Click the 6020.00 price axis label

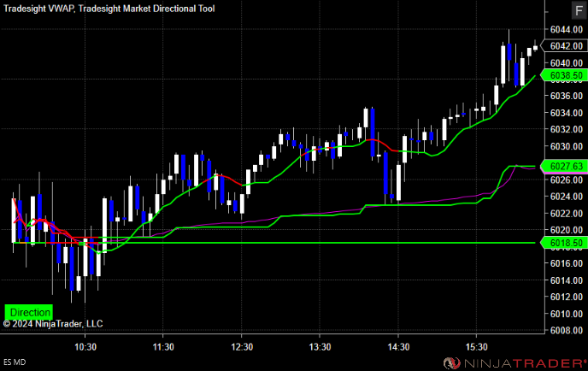coord(567,230)
